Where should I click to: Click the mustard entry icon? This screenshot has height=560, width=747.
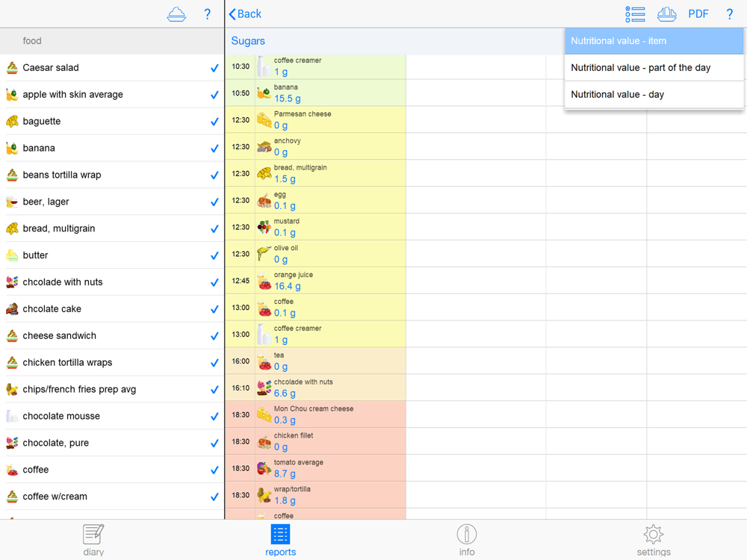click(x=264, y=227)
